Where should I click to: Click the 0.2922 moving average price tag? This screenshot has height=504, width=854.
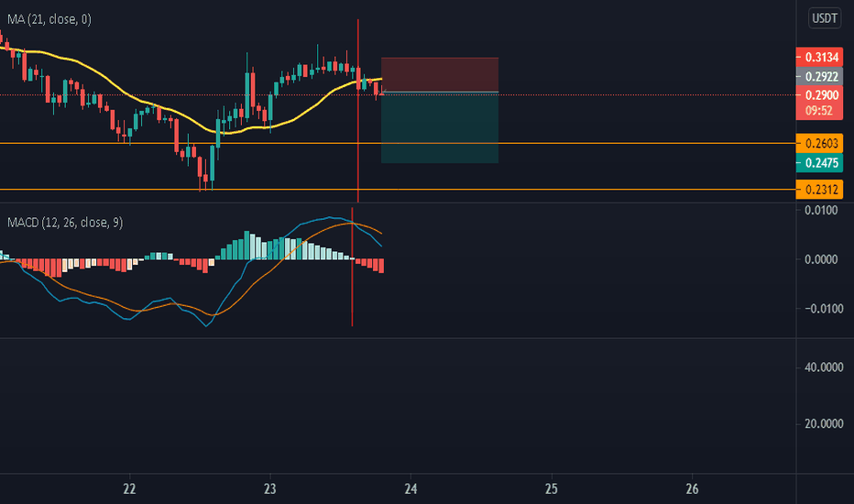(820, 76)
